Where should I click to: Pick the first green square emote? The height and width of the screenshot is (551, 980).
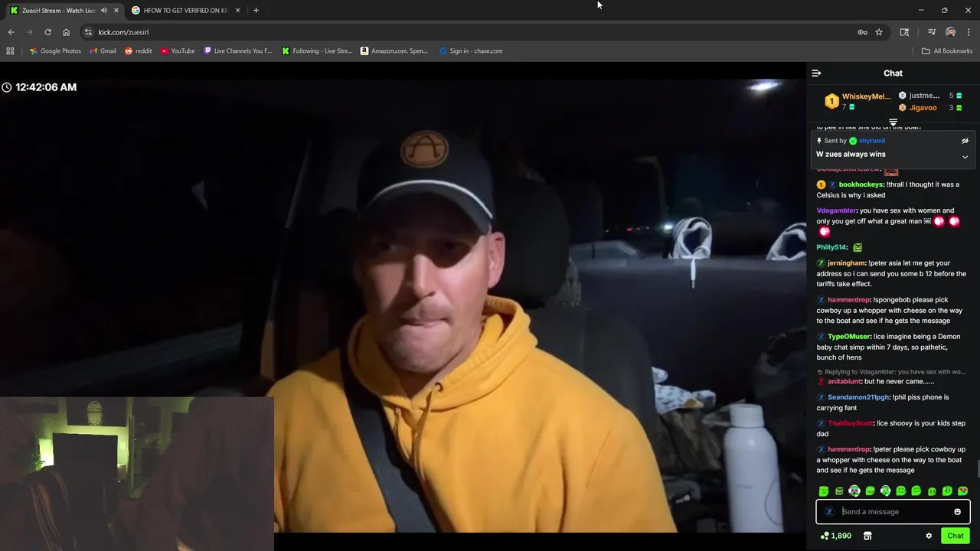point(824,491)
